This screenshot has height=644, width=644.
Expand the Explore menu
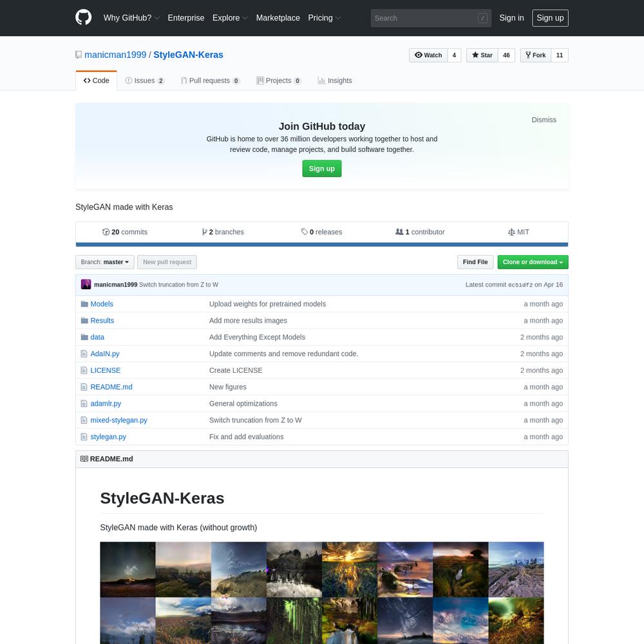230,18
